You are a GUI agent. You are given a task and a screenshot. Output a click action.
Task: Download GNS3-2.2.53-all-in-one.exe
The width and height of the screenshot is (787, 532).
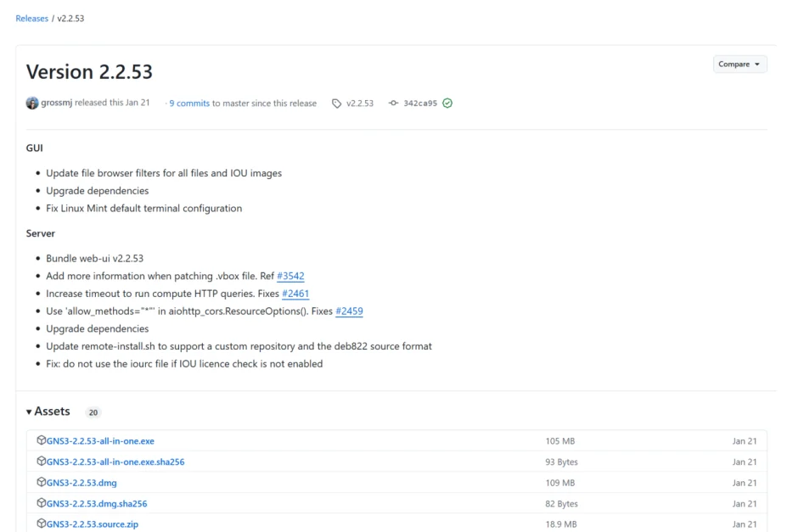100,441
